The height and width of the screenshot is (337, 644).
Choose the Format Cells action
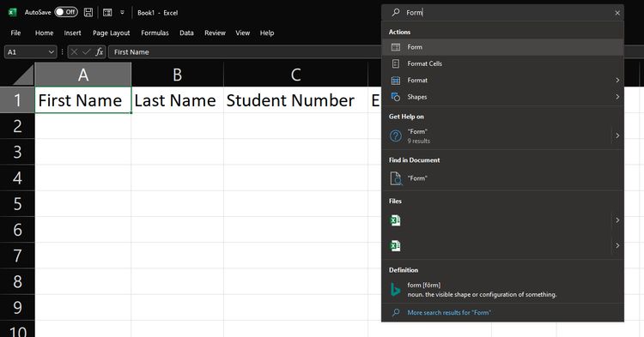[x=502, y=63]
